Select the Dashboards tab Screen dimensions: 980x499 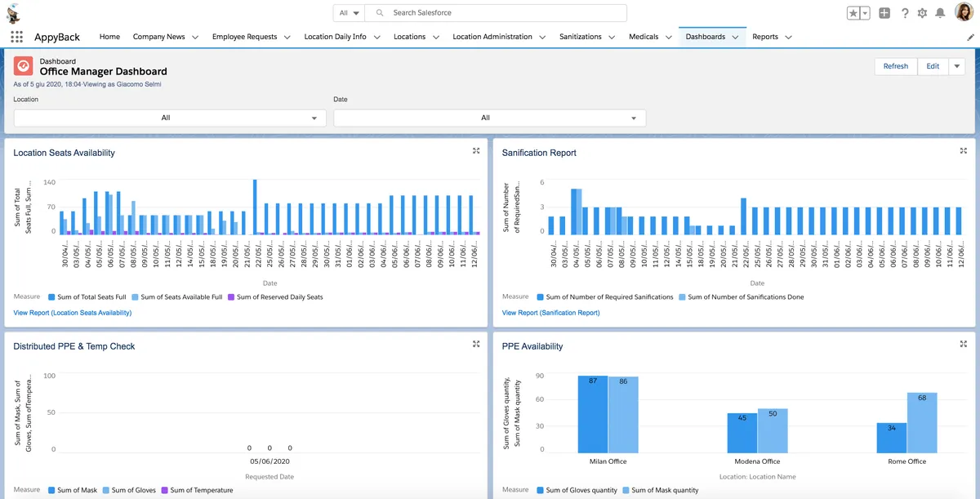coord(706,37)
